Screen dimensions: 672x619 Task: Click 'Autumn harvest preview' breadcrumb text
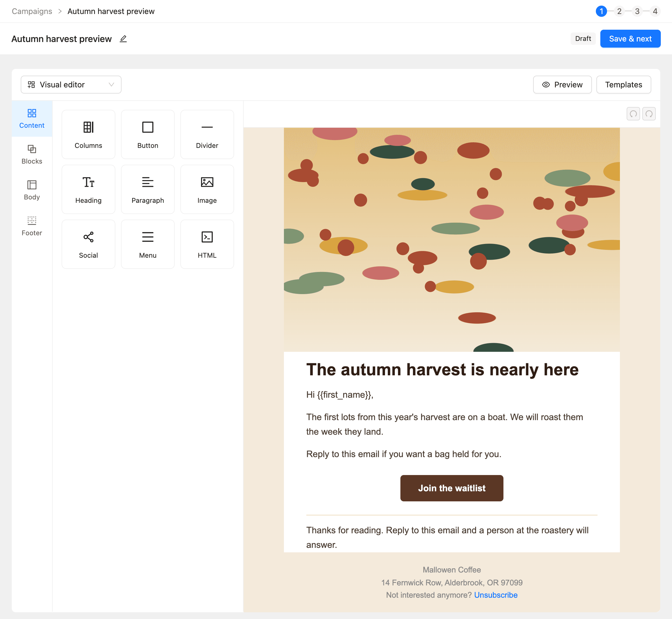pos(111,11)
